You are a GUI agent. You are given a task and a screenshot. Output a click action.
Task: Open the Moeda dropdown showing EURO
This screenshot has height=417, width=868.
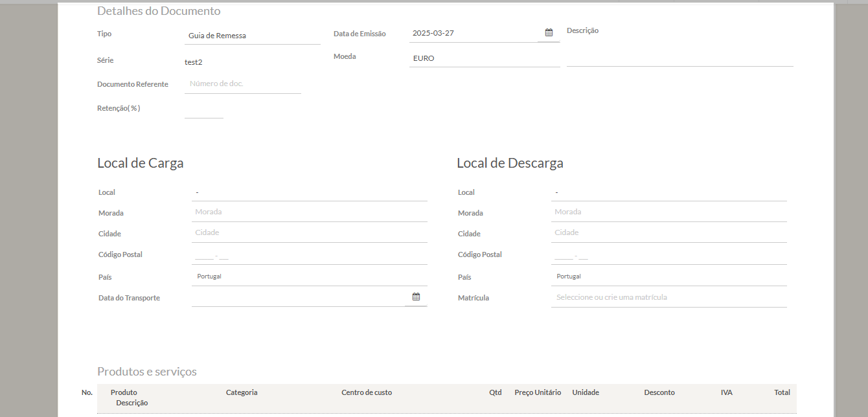[x=485, y=58]
